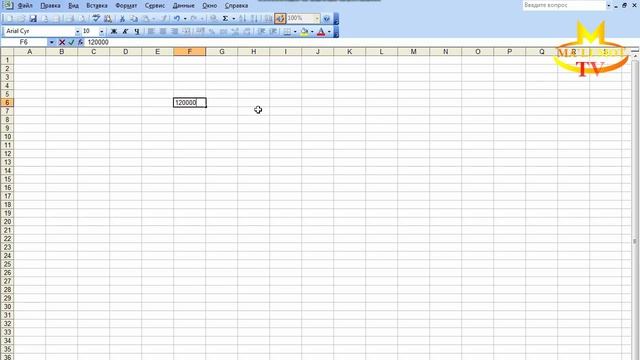This screenshot has height=360, width=640.
Task: Click the increase indent icon
Action: coord(273,31)
